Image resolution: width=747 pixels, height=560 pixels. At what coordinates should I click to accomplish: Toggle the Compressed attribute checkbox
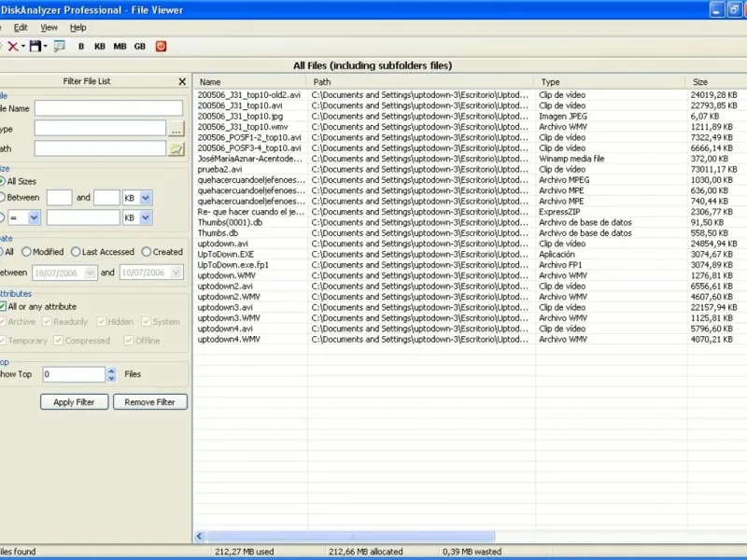58,341
